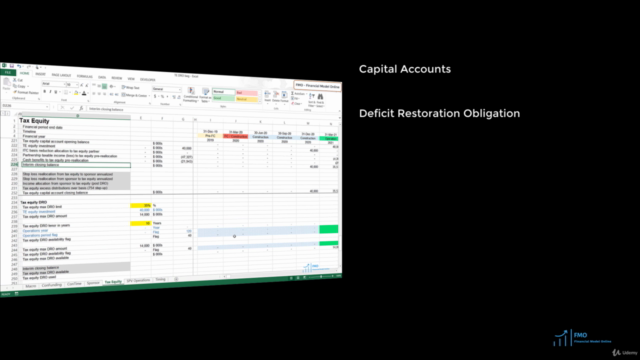Select the Interim closing balance cell in row 226

(x=76, y=165)
